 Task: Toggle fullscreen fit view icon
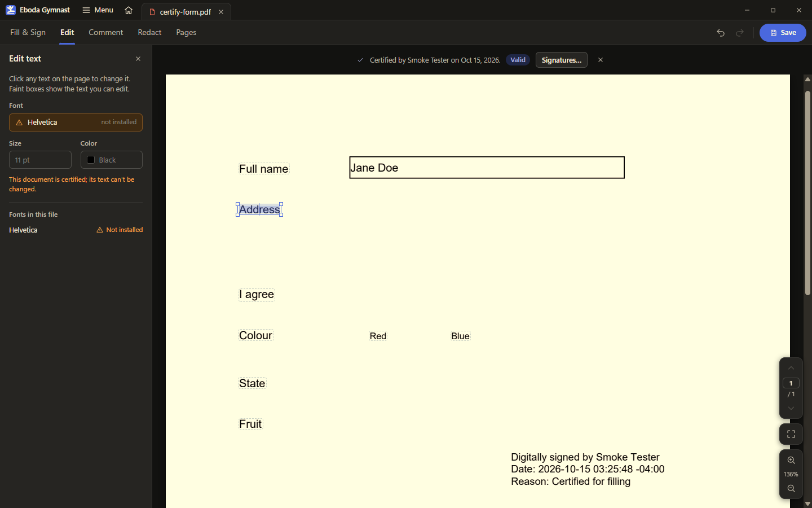click(791, 434)
